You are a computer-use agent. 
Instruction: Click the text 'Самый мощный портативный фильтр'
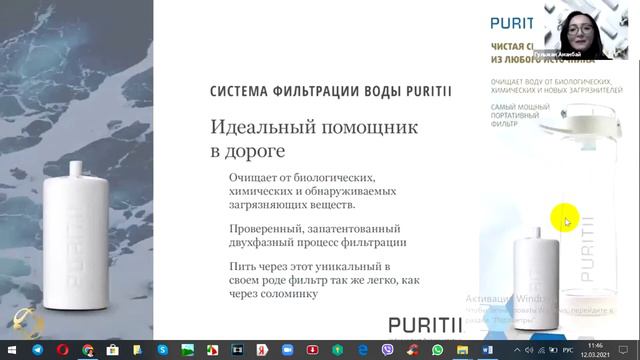520,116
